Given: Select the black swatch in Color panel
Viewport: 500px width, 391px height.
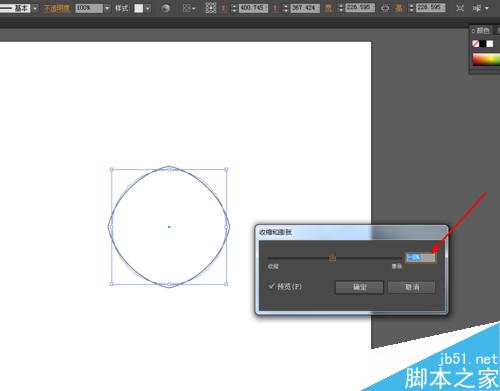Looking at the screenshot, I should click(483, 44).
